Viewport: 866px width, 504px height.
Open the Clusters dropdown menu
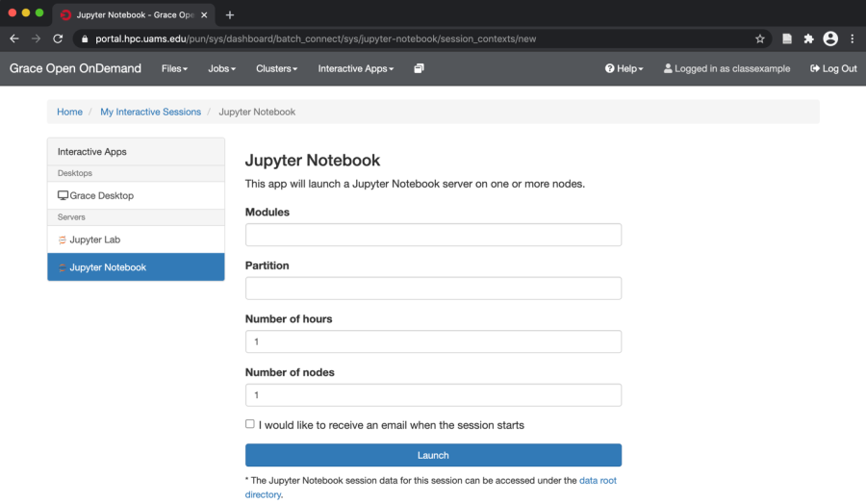(276, 68)
